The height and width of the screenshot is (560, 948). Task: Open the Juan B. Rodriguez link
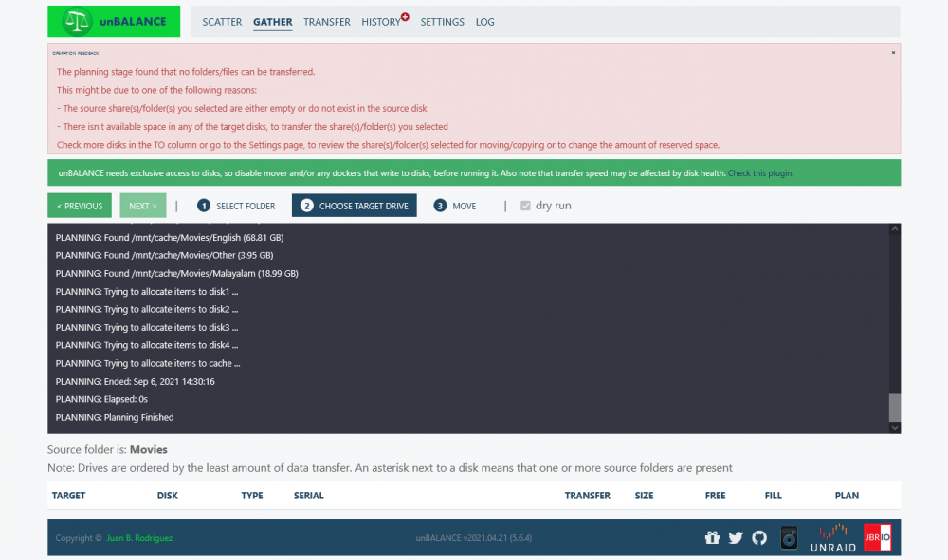coord(139,537)
